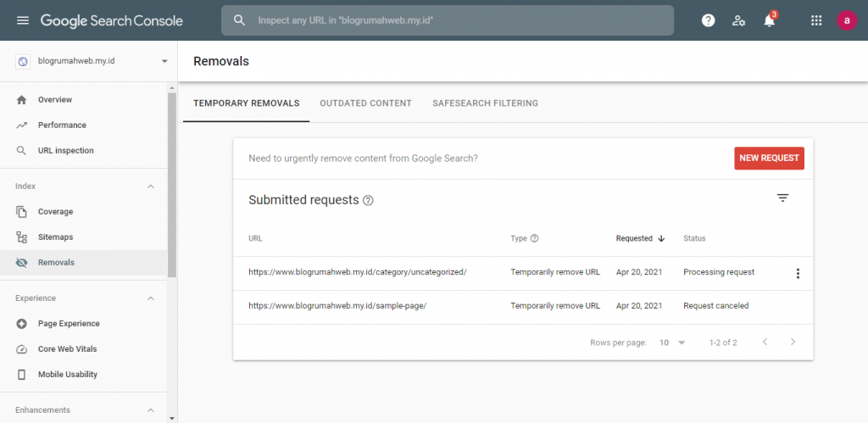Click the blogrumahweb.my.id property globe icon

click(x=23, y=61)
